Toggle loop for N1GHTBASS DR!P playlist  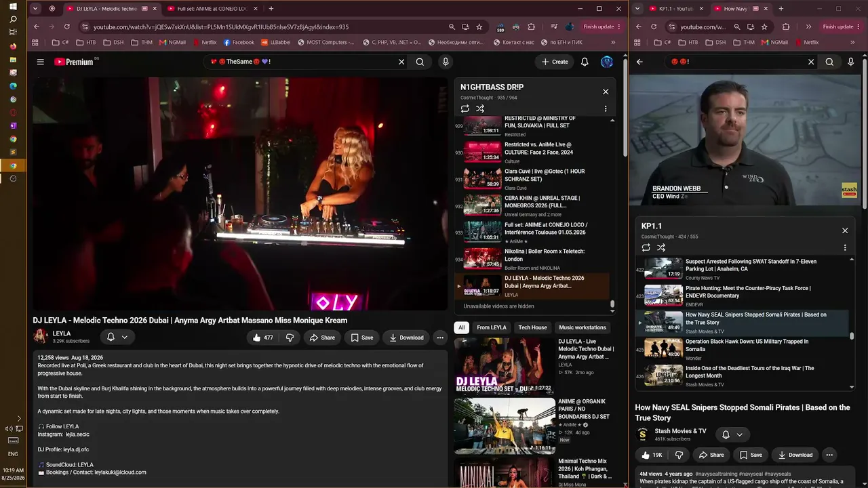(x=465, y=108)
